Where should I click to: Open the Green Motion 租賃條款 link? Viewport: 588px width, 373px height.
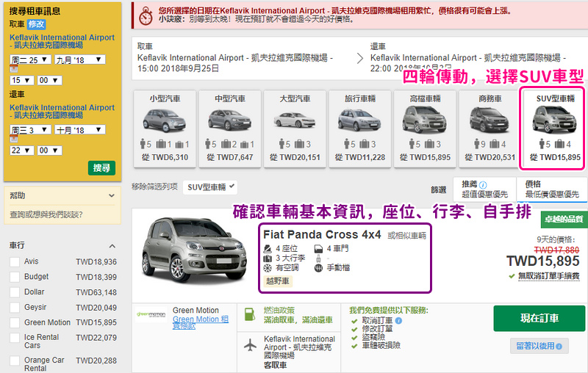pyautogui.click(x=200, y=322)
